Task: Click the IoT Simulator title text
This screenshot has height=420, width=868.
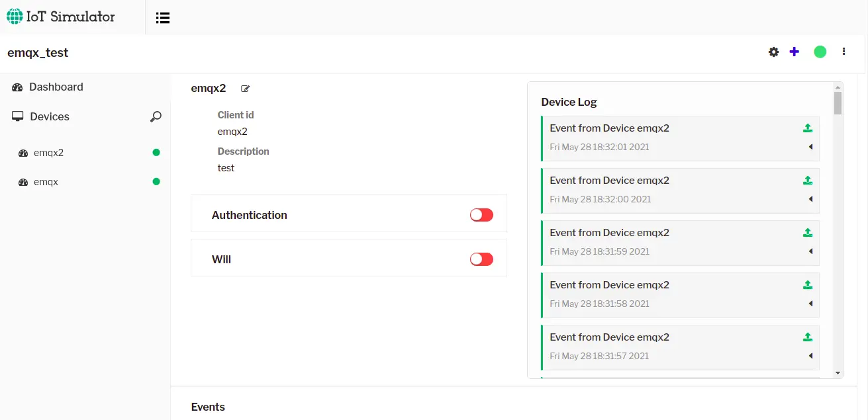Action: point(70,17)
